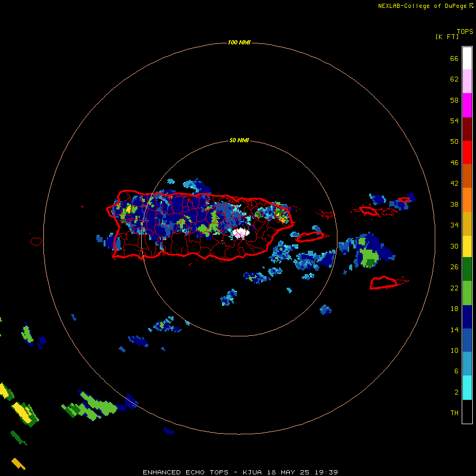
Task: Click the 18 legend value
Action: pyautogui.click(x=454, y=309)
